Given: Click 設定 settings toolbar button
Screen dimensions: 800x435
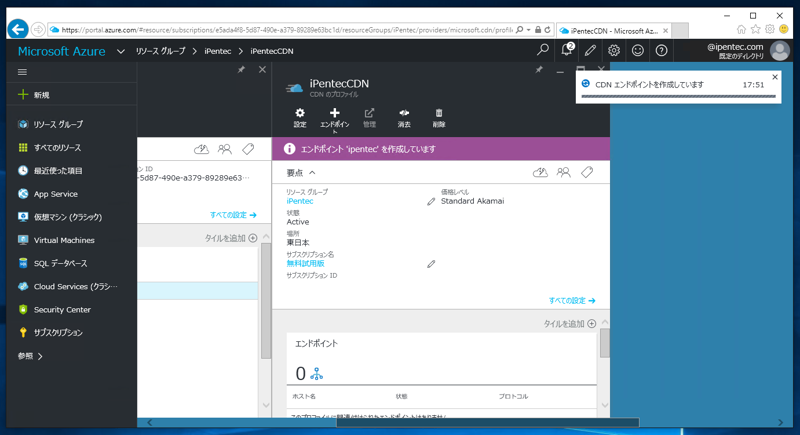Looking at the screenshot, I should 300,118.
